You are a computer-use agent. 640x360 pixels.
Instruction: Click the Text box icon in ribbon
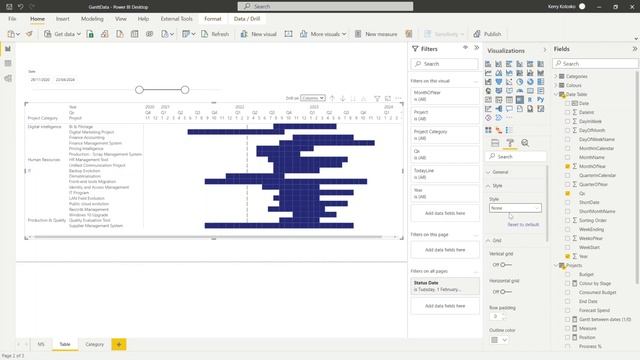point(289,34)
